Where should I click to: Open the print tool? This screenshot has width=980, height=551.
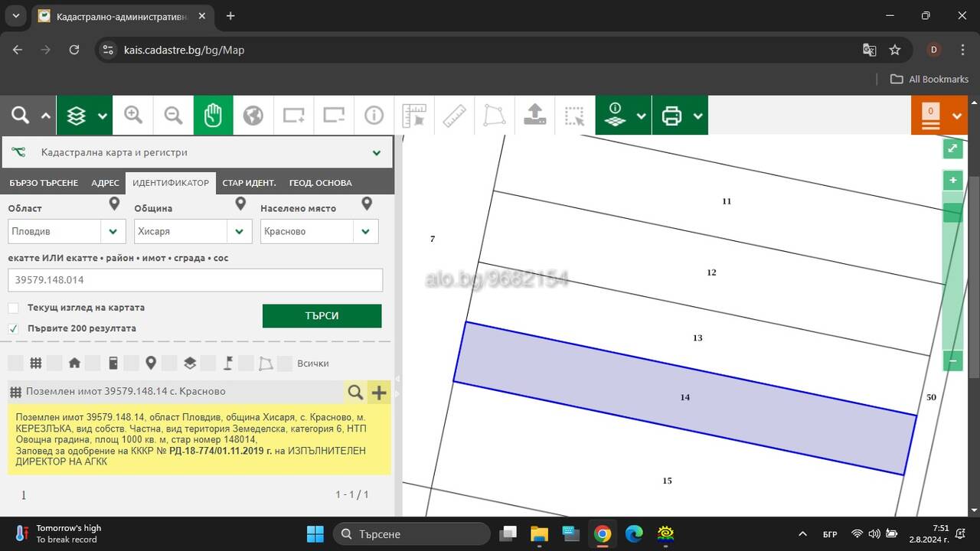pos(671,116)
